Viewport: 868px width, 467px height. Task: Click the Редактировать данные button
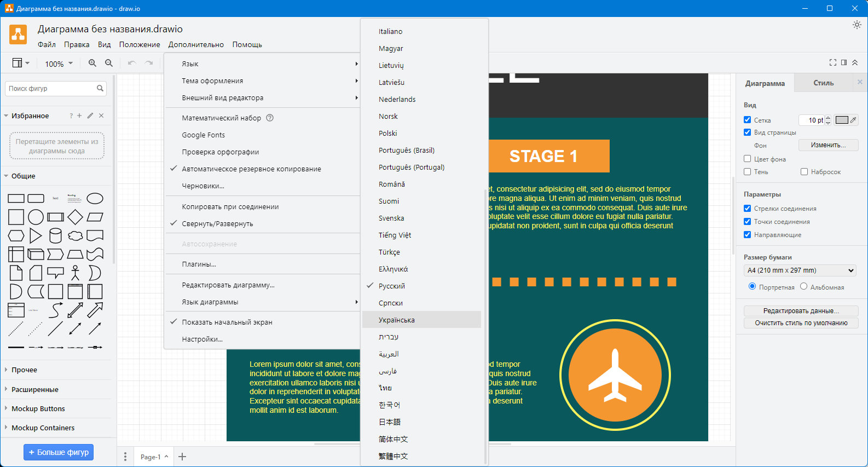pyautogui.click(x=801, y=311)
